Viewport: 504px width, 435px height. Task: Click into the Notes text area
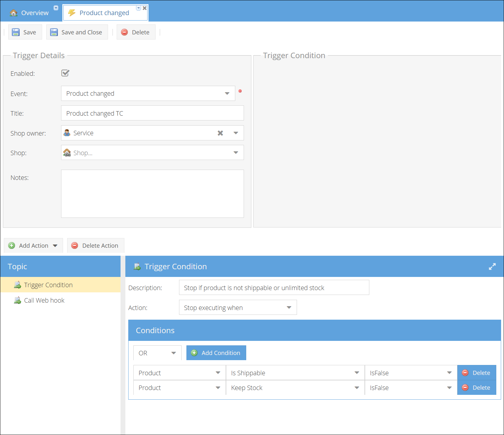click(152, 194)
